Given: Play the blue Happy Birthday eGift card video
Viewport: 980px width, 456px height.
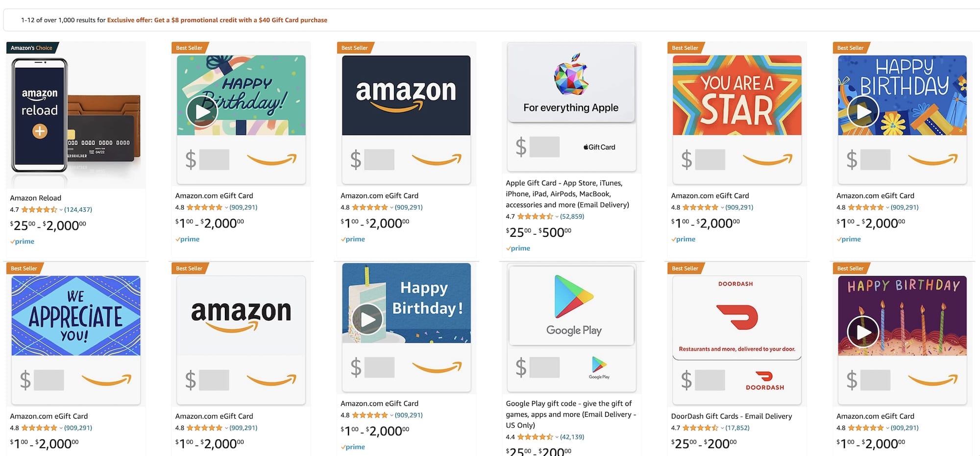Looking at the screenshot, I should (863, 111).
